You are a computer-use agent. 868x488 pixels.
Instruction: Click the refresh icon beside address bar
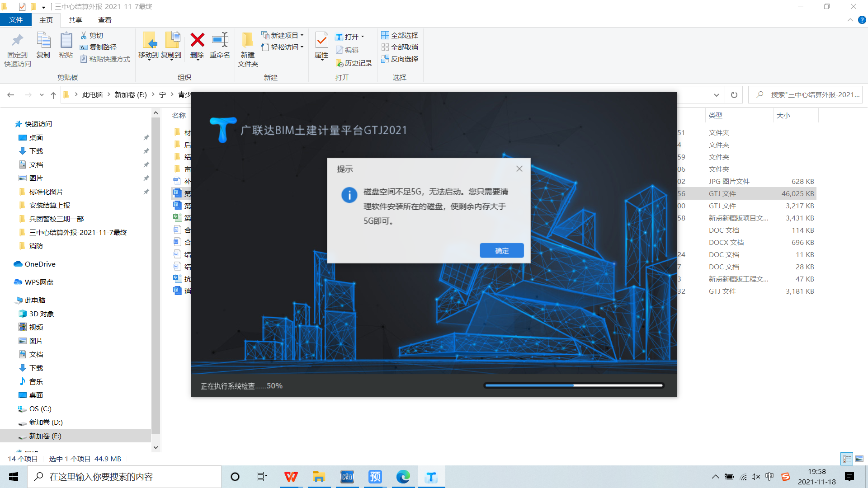[x=734, y=95]
